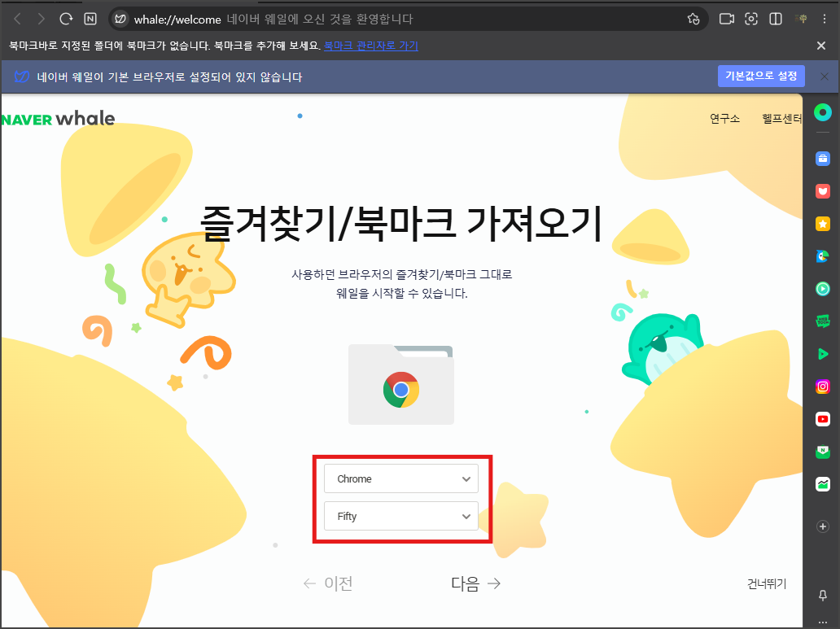Open the Fifty profile dropdown
This screenshot has width=840, height=629.
tap(400, 516)
